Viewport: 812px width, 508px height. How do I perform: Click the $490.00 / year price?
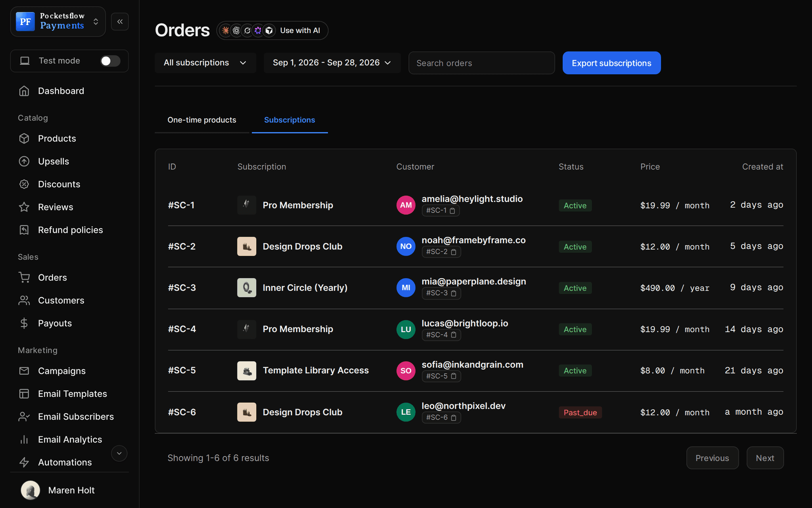[x=674, y=288]
